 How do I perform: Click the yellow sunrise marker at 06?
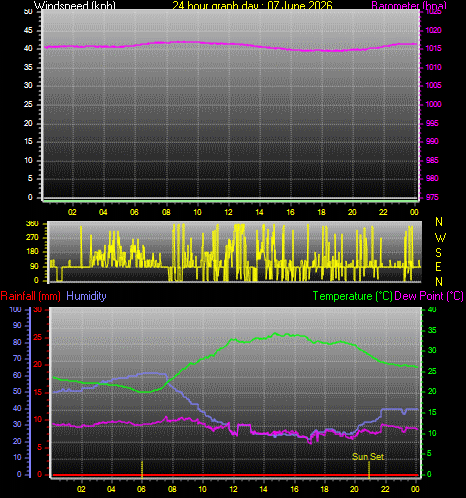click(x=142, y=470)
